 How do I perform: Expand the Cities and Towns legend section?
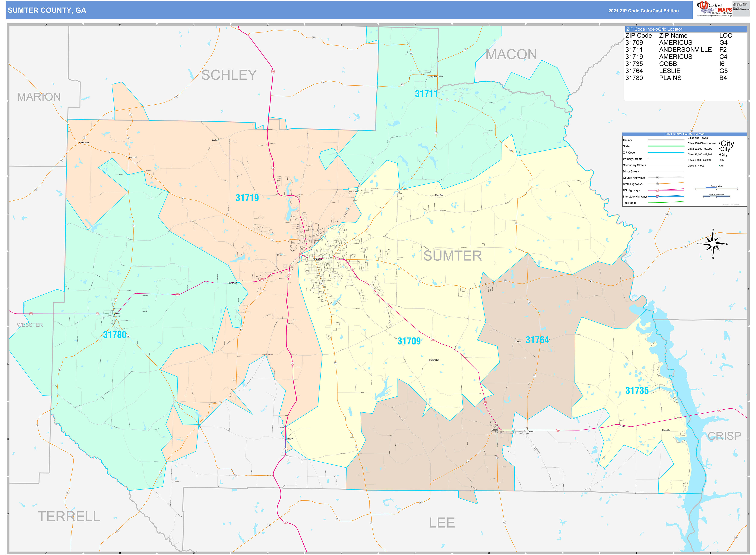[698, 138]
